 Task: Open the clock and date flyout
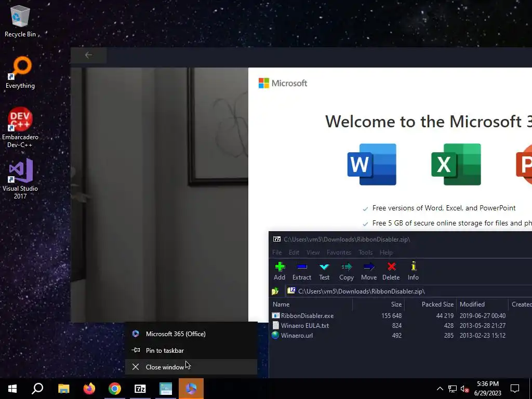(487, 389)
